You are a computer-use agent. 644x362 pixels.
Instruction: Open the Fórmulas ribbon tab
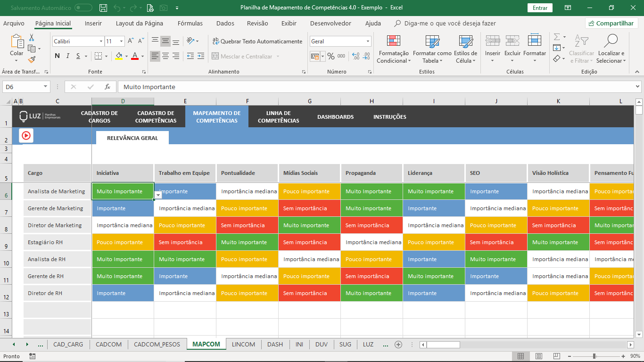(190, 23)
